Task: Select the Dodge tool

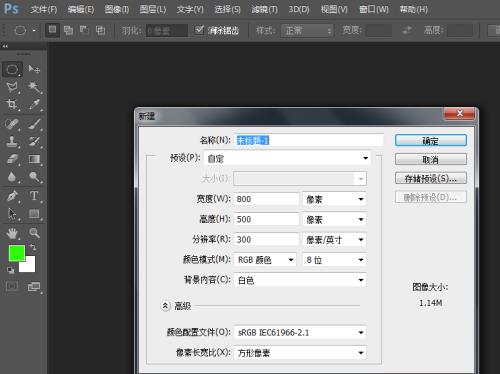Action: [34, 177]
